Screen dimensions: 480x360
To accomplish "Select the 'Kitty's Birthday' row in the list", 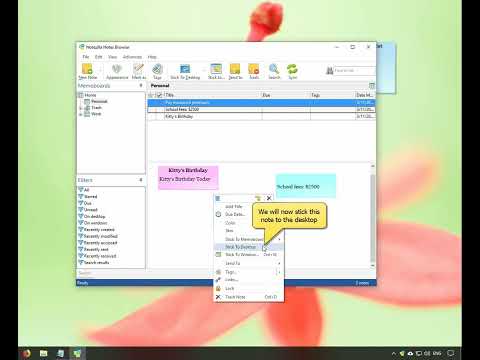I will [x=261, y=116].
